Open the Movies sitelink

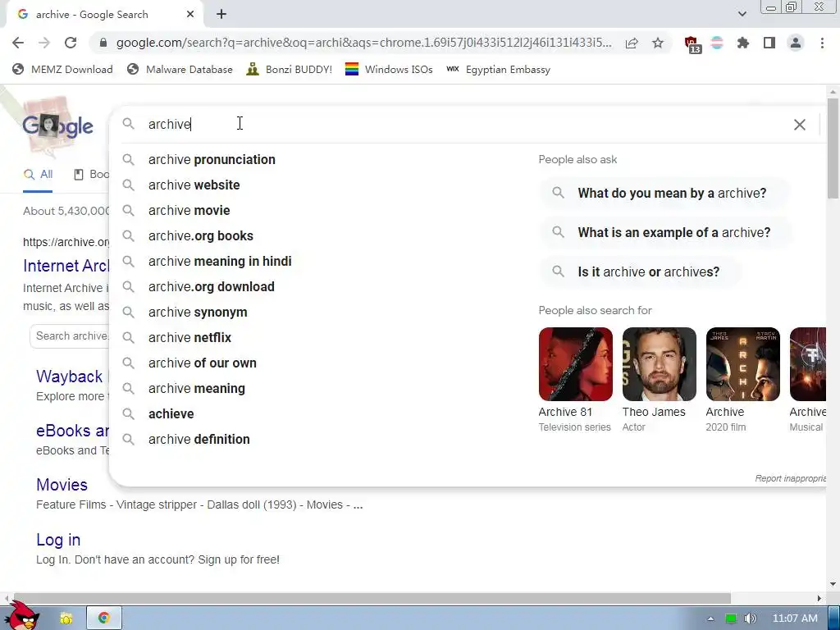point(62,485)
